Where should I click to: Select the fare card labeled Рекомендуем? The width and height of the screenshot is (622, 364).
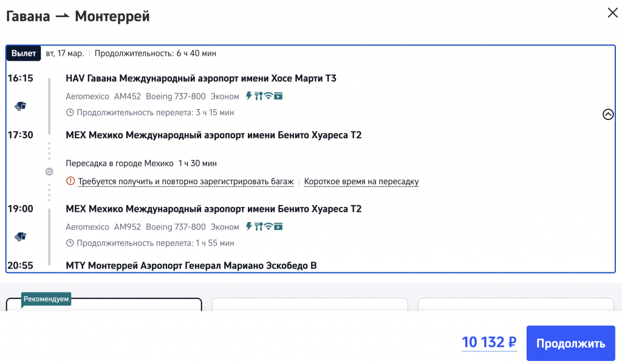coord(103,305)
